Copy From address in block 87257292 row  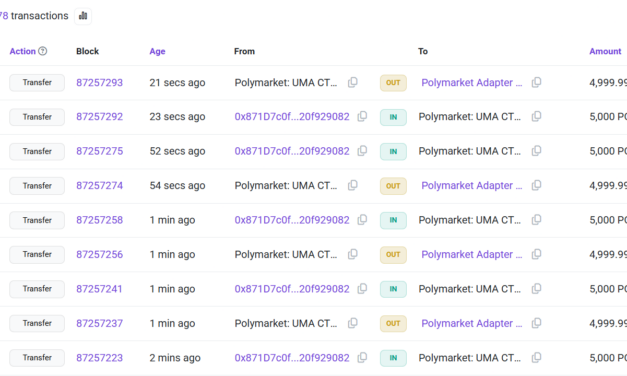point(362,116)
